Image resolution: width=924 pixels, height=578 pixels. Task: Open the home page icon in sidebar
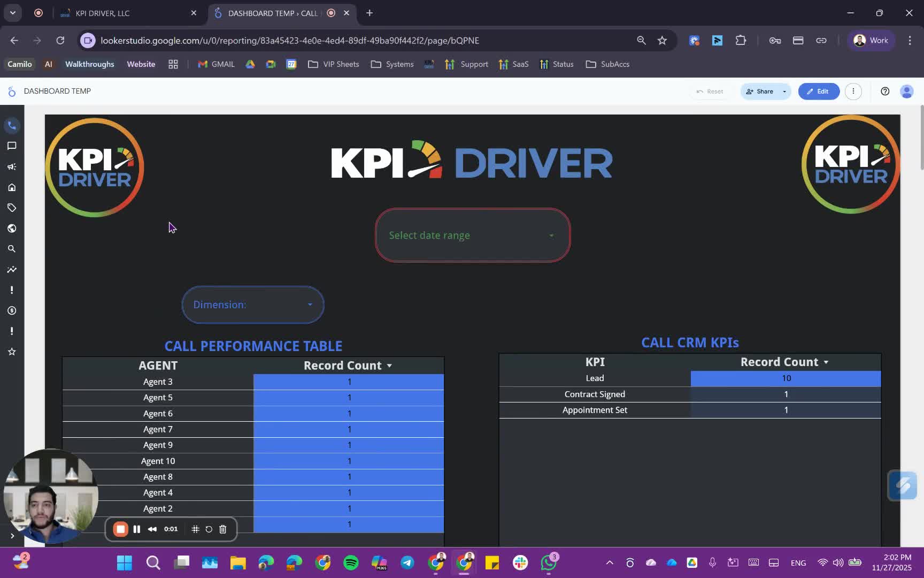tap(12, 187)
